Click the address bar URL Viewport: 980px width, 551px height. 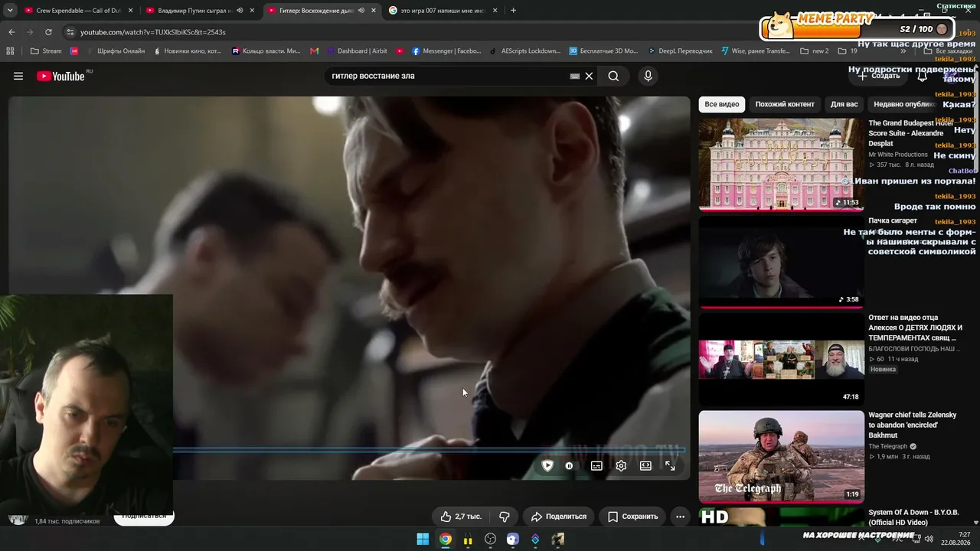153,32
